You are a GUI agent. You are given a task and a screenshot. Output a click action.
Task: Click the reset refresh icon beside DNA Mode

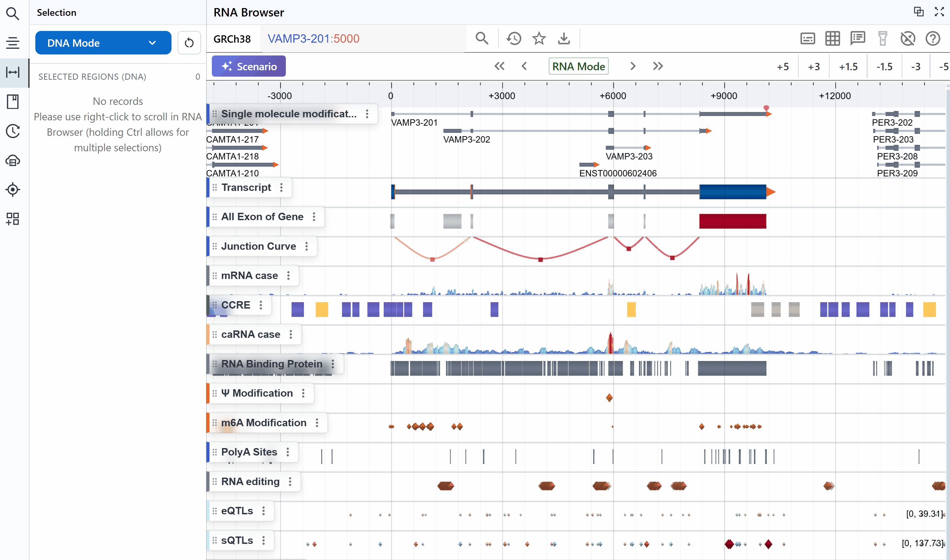(189, 43)
